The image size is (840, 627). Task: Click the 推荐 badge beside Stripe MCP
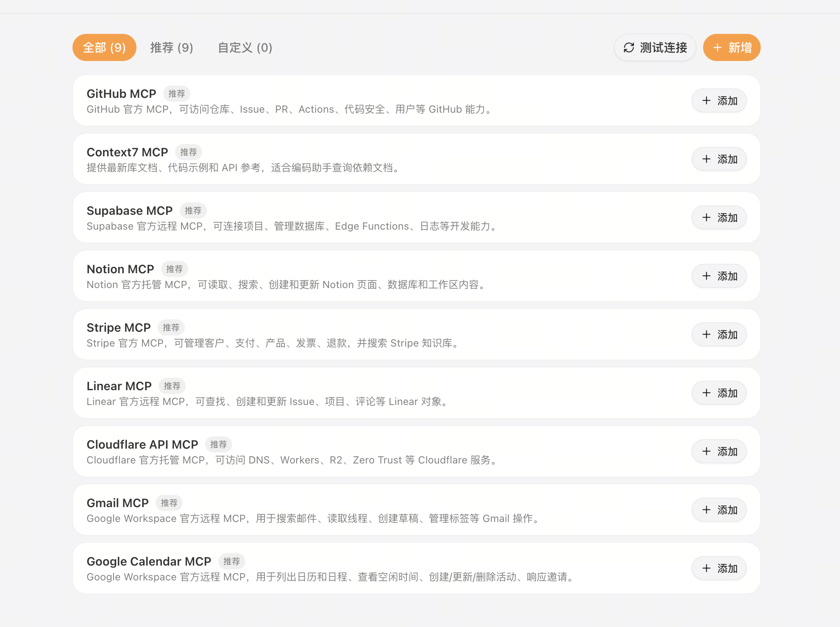171,327
